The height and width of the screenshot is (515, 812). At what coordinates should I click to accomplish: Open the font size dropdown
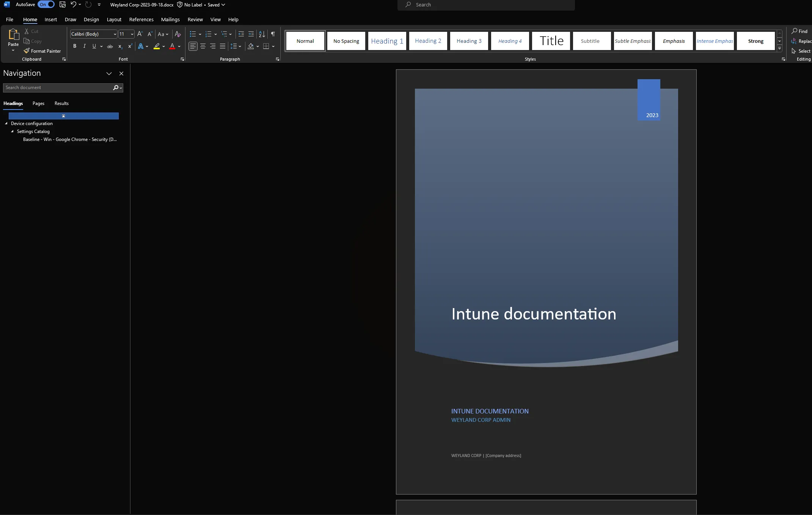[x=132, y=34]
